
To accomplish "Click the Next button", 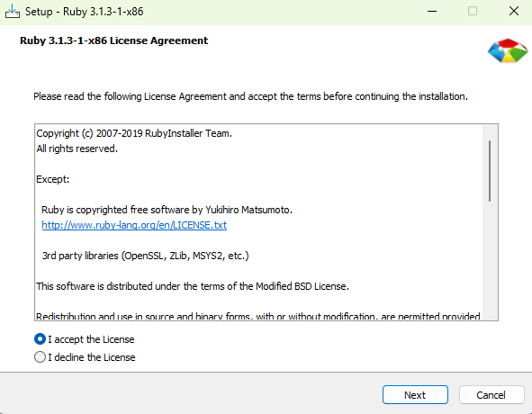I will coord(415,395).
